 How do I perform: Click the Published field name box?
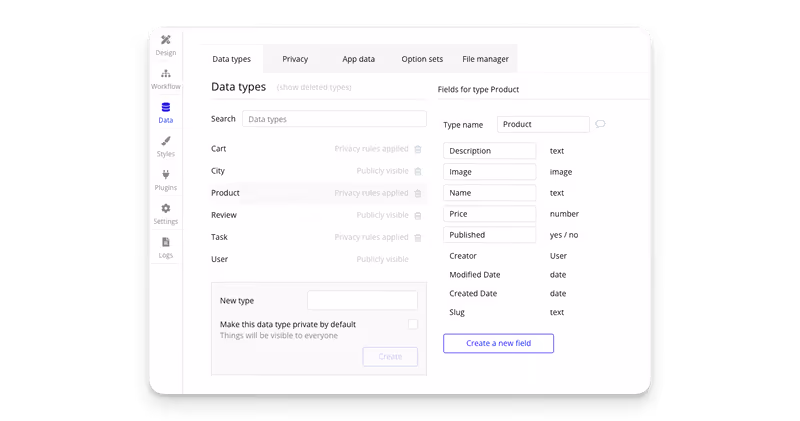tap(490, 234)
